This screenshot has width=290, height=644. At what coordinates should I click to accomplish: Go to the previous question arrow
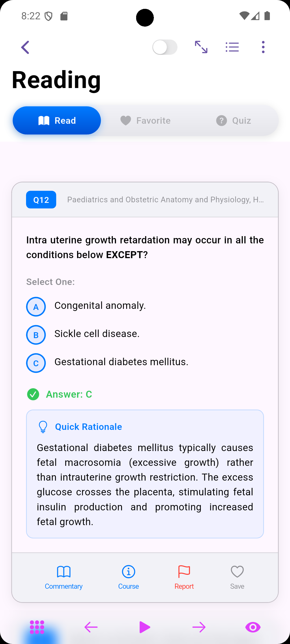click(x=91, y=627)
